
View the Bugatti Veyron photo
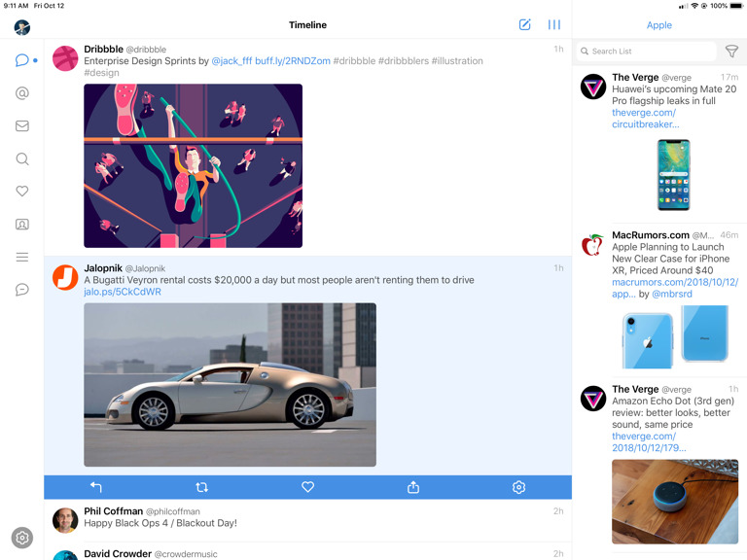[230, 385]
